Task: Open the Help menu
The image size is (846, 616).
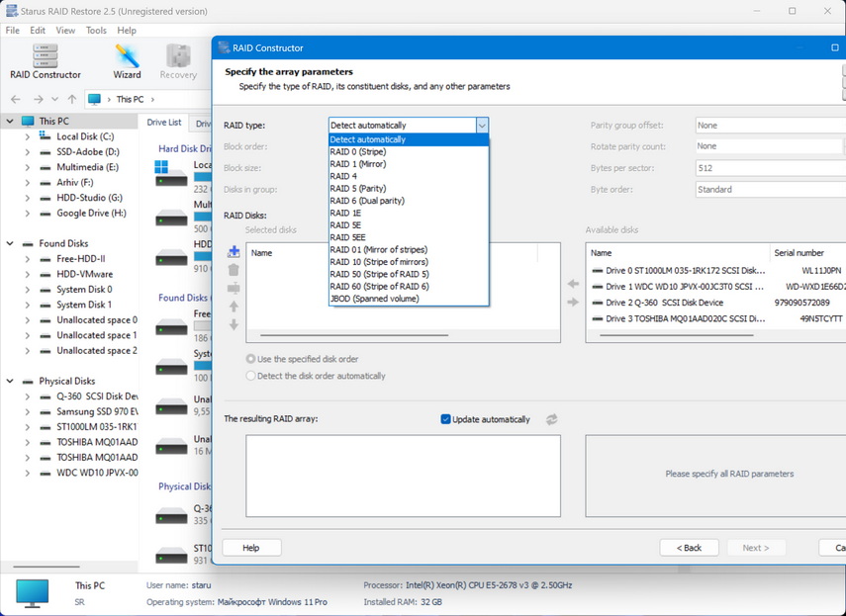Action: [x=127, y=31]
